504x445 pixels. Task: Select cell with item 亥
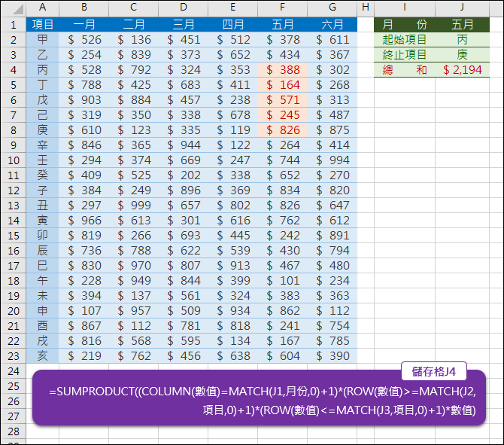tap(42, 356)
